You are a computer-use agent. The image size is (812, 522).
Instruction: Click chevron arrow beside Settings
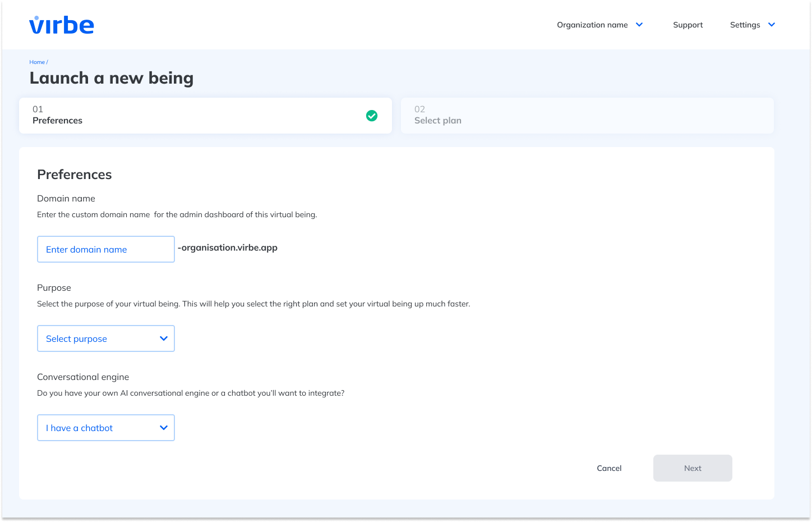[772, 25]
